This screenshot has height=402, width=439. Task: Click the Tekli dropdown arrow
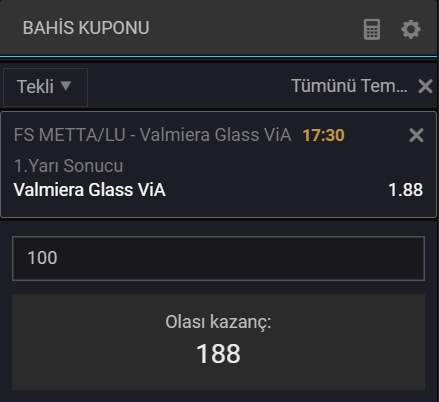click(x=66, y=86)
